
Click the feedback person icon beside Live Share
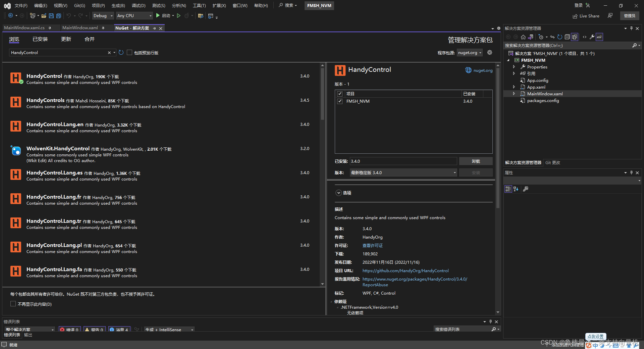pos(610,16)
